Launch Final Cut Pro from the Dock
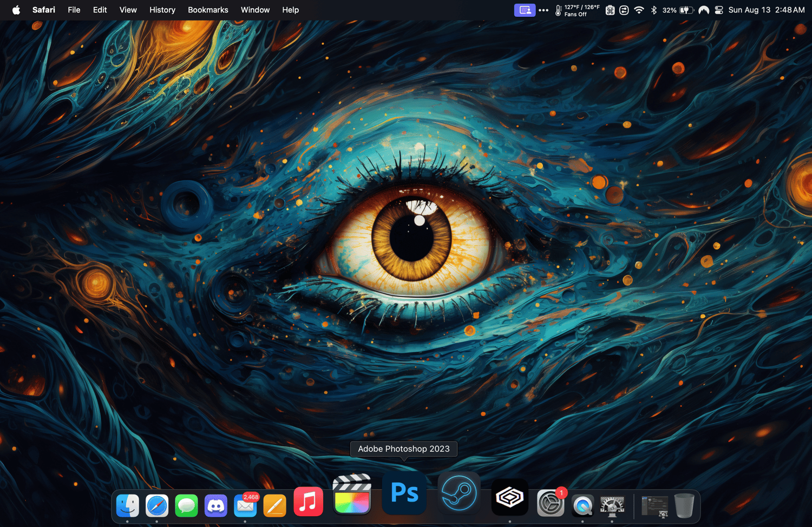The height and width of the screenshot is (527, 812). tap(352, 493)
